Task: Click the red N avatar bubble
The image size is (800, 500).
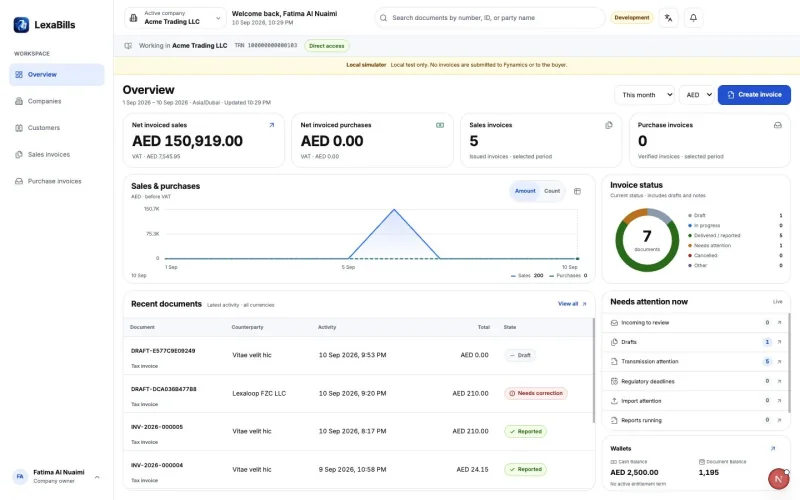Action: 779,479
